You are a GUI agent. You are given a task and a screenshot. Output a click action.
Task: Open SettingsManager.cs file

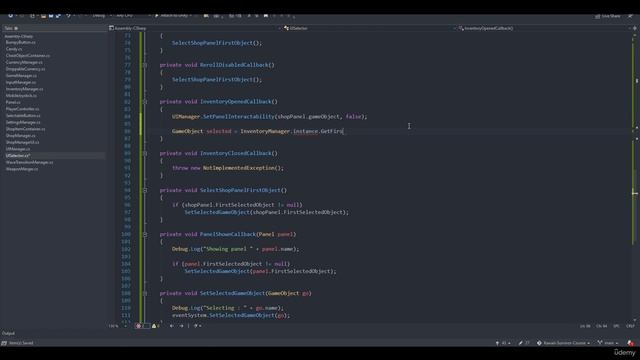click(x=23, y=122)
